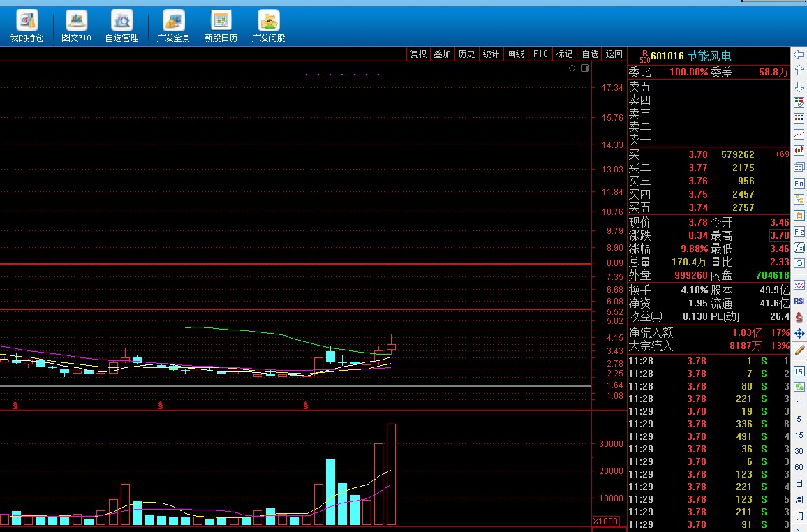Select monthly 月 period
Screen dimensions: 807x532
pos(799,515)
